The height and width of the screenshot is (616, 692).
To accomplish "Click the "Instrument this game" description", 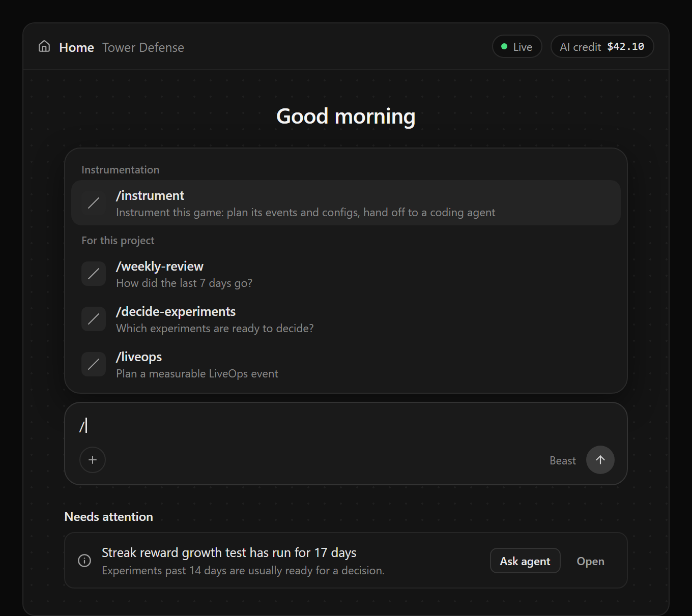I will [x=305, y=213].
